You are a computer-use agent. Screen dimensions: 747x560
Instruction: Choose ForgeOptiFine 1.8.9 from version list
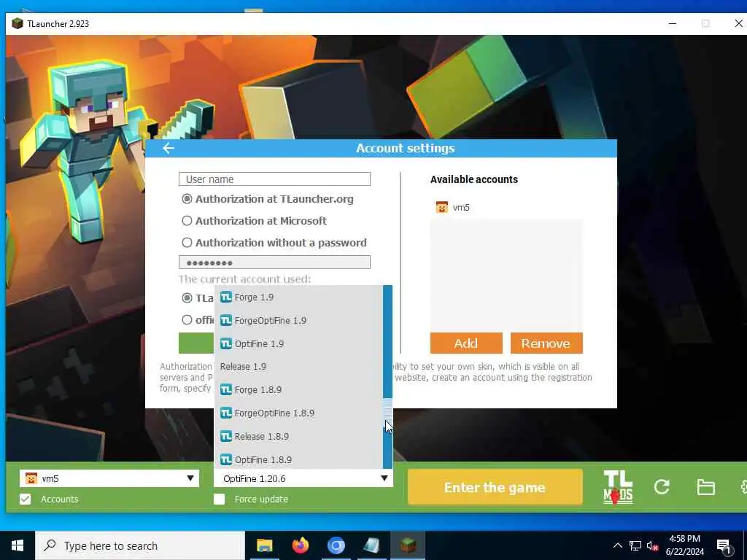298,413
